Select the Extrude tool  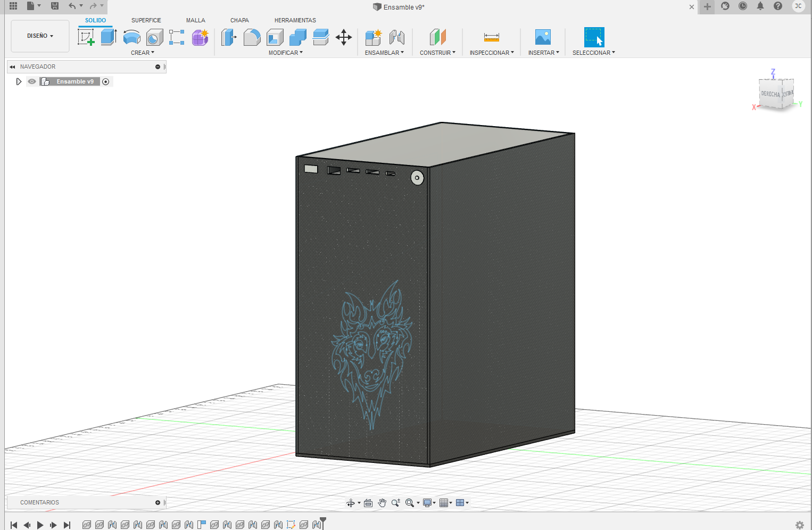click(x=109, y=37)
